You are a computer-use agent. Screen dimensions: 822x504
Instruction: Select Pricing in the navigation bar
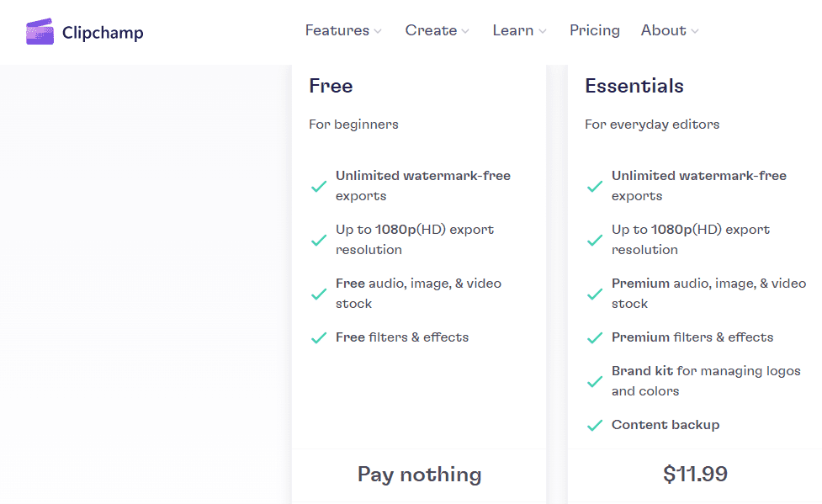(x=594, y=30)
